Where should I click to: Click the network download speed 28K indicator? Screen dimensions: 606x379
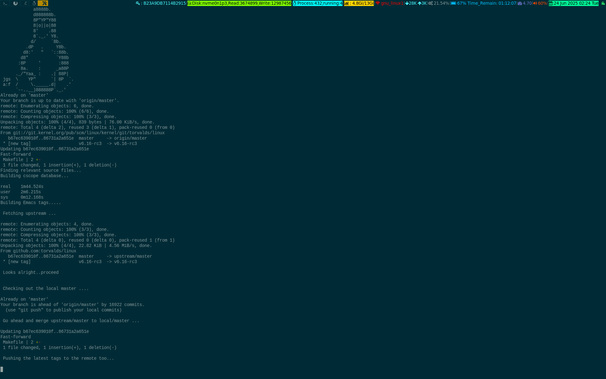coord(410,3)
